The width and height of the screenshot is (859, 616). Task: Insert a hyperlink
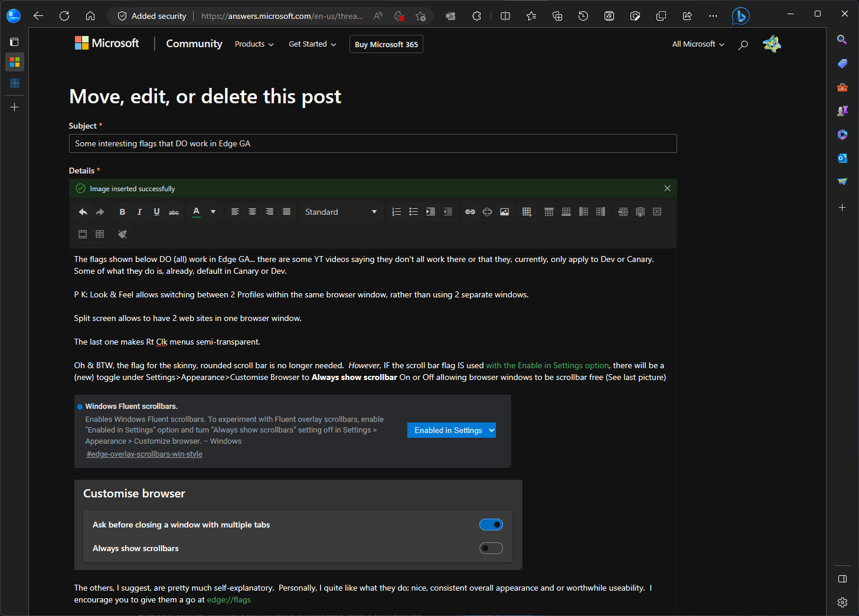click(x=470, y=212)
